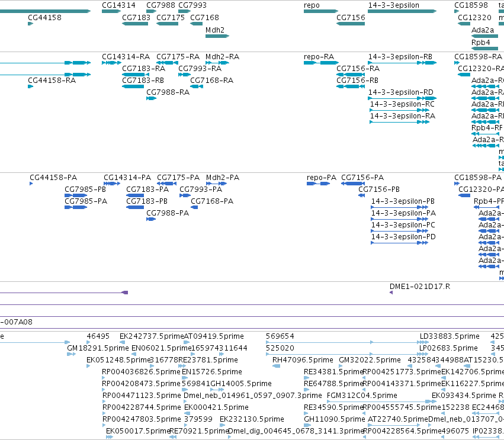Image resolution: width=504 pixels, height=440 pixels.
Task: Open the CG7183-PA protein label
Action: (147, 190)
